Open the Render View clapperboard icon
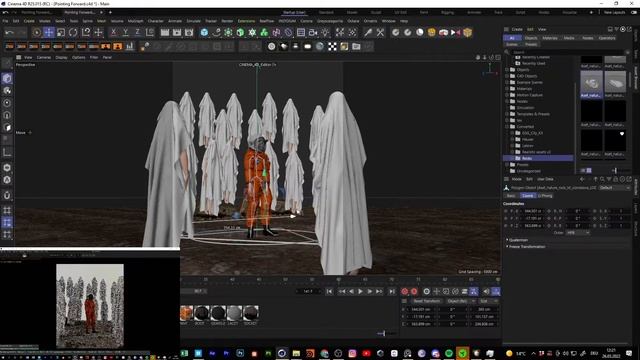The height and width of the screenshot is (360, 640). pyautogui.click(x=164, y=32)
